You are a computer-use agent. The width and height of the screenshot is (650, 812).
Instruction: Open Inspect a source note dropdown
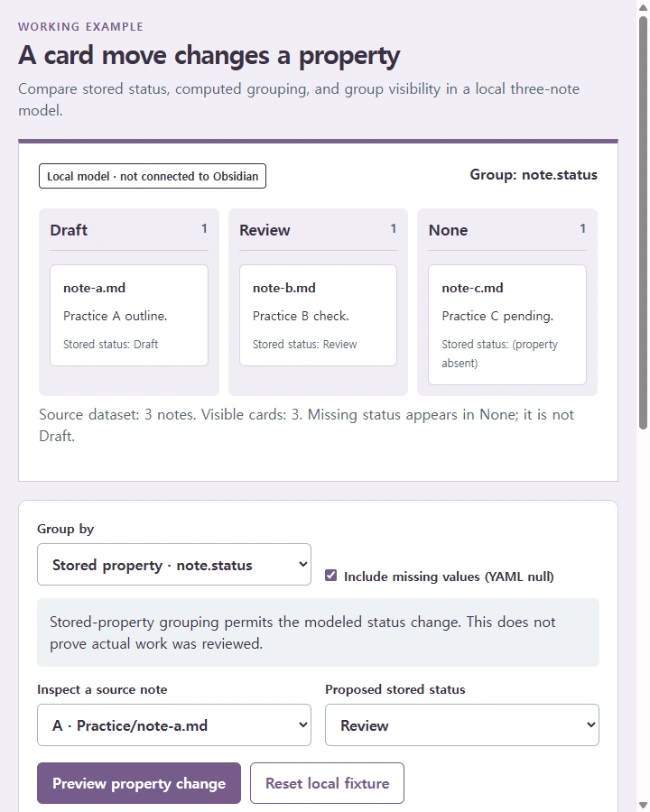(x=174, y=725)
